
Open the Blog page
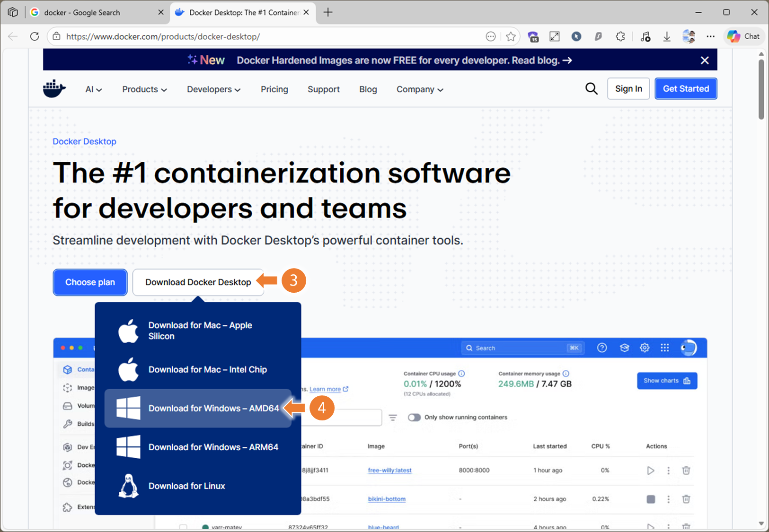tap(368, 89)
